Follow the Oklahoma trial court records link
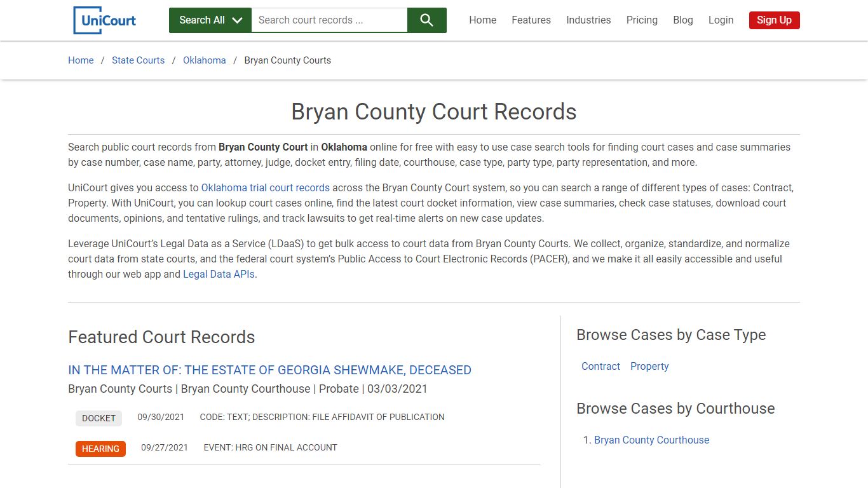Screen dimensions: 868x488 pyautogui.click(x=266, y=188)
